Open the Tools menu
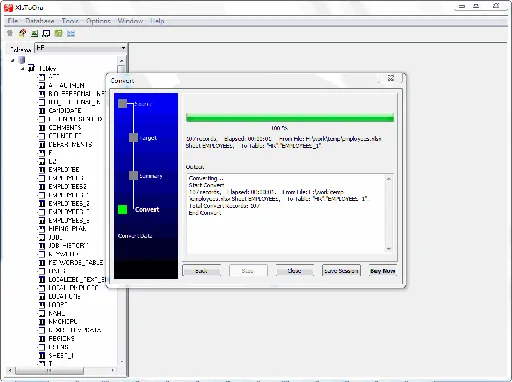The image size is (512, 382). click(x=70, y=21)
